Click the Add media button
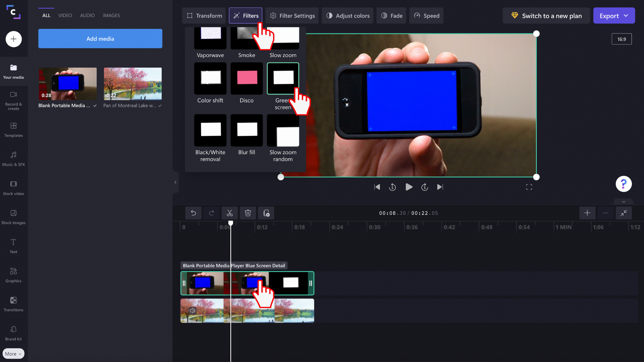 tap(100, 38)
